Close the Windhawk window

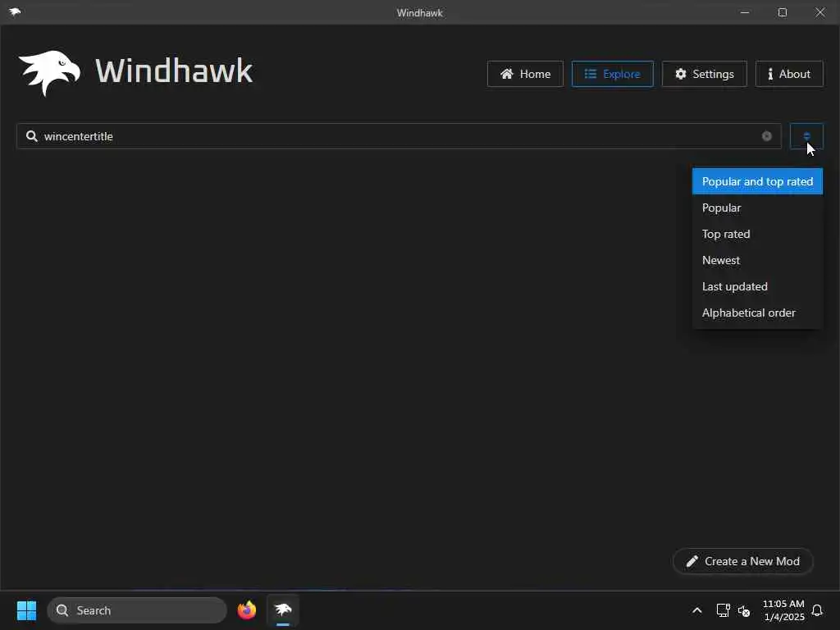click(x=820, y=11)
